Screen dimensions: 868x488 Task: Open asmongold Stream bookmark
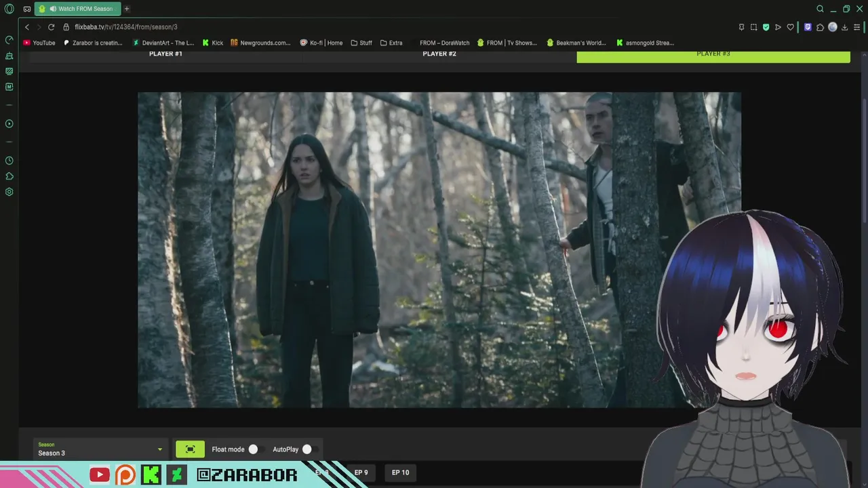click(x=645, y=43)
